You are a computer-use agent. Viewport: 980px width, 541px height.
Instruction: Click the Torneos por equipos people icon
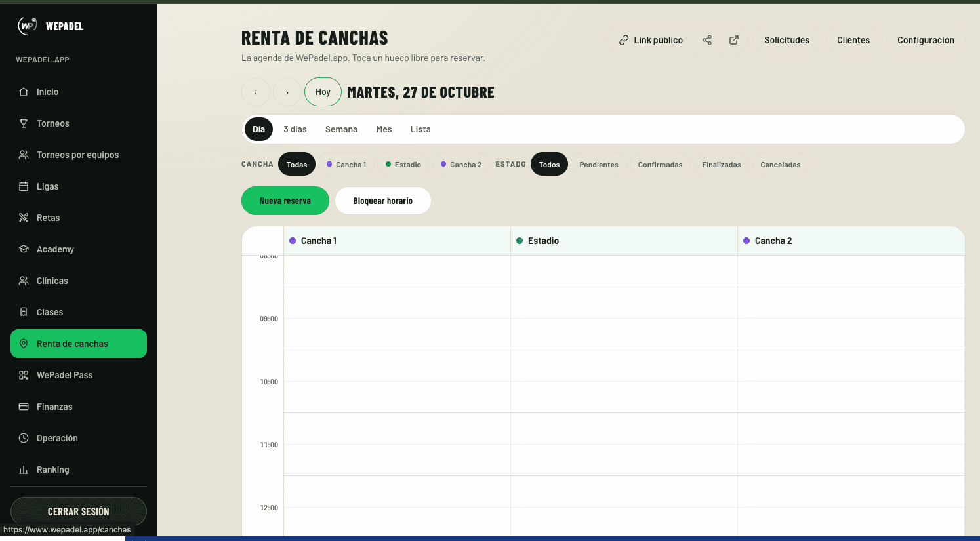click(24, 155)
